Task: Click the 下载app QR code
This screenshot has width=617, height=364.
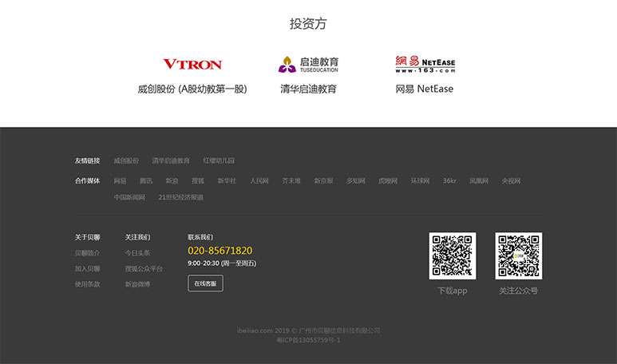Action: click(x=452, y=255)
